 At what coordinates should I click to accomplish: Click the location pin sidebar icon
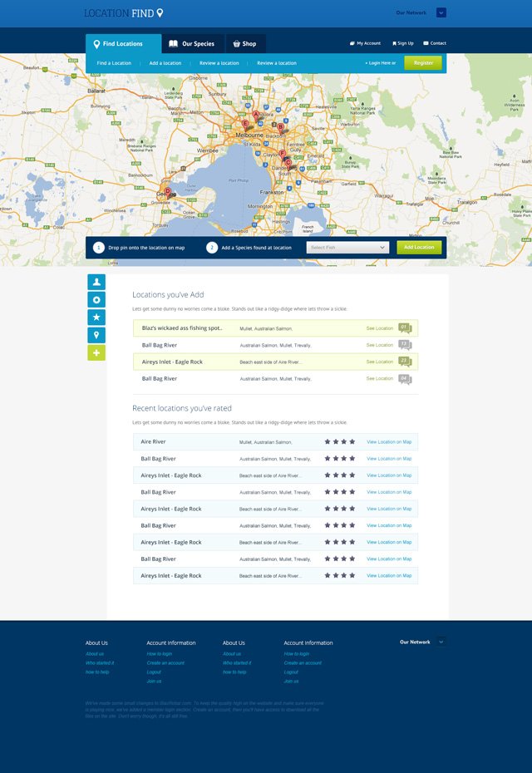pyautogui.click(x=96, y=335)
